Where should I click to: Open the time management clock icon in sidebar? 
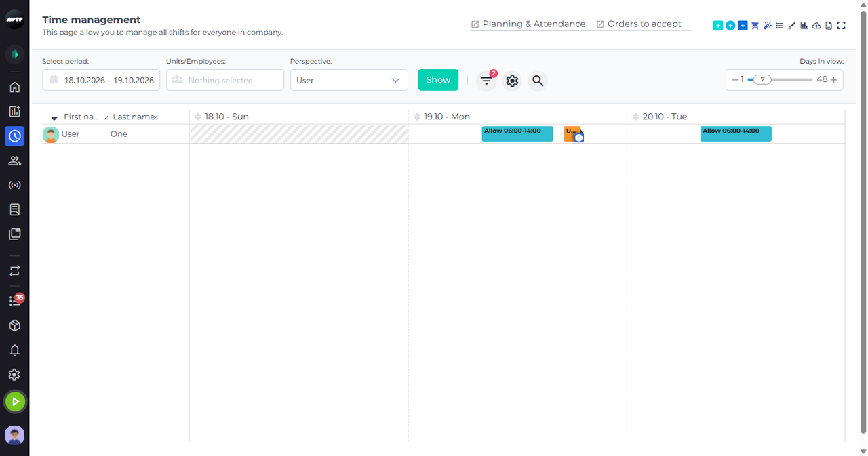tap(14, 136)
